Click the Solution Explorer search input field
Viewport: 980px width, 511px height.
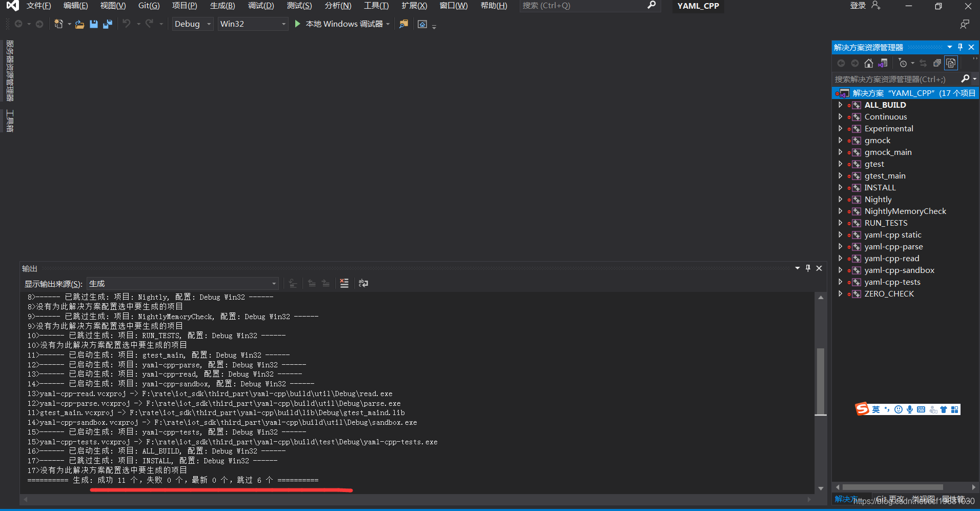(x=896, y=79)
